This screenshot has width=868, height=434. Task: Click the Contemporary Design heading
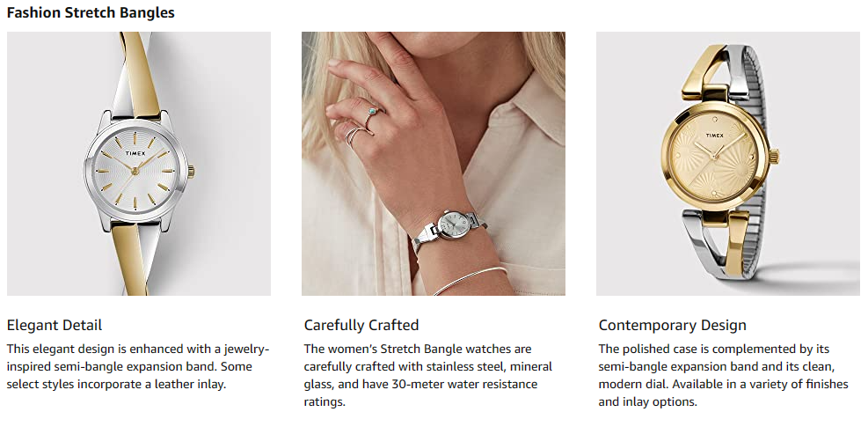(672, 325)
